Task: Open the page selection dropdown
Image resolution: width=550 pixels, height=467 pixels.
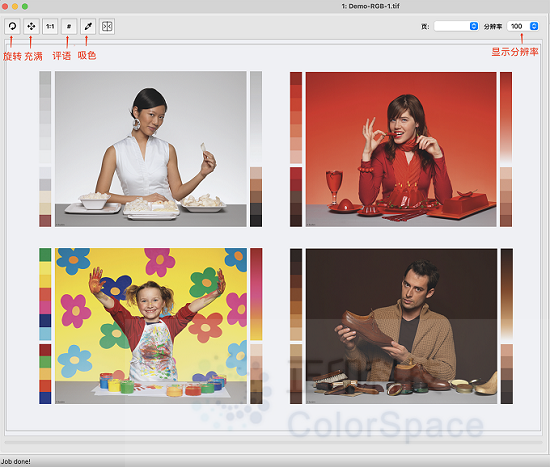Action: coord(456,26)
